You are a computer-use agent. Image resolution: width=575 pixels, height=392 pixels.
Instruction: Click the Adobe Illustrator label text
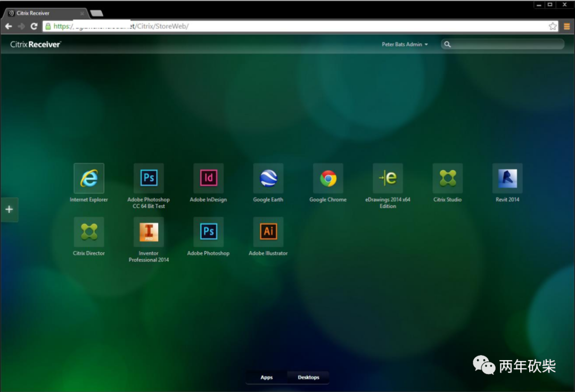coord(268,253)
